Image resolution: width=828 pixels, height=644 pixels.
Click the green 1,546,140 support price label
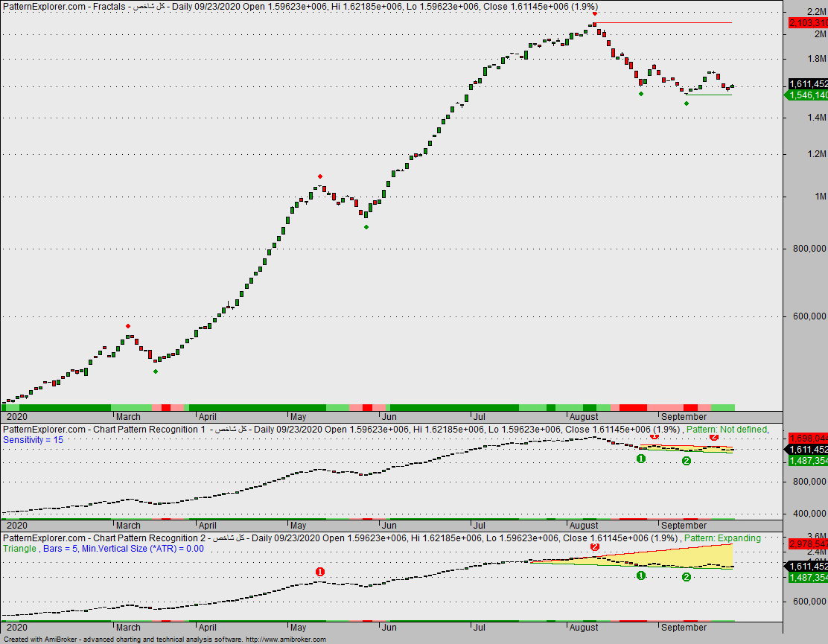[x=807, y=95]
